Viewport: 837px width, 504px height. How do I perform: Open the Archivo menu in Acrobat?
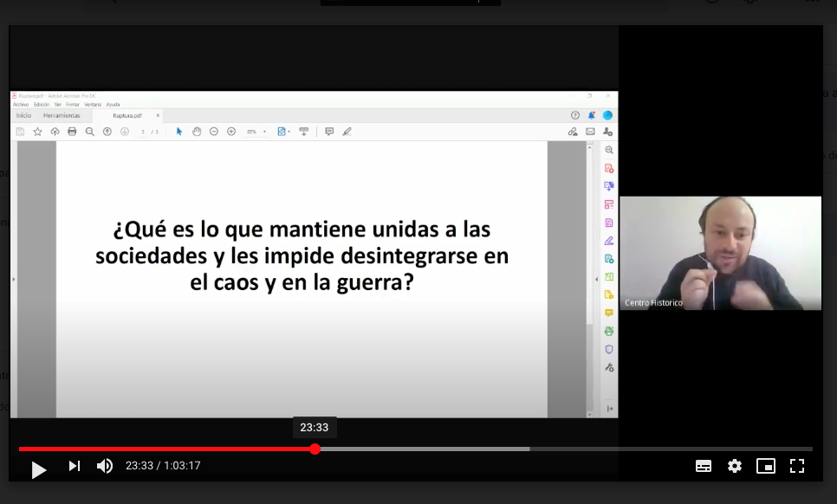tap(21, 105)
